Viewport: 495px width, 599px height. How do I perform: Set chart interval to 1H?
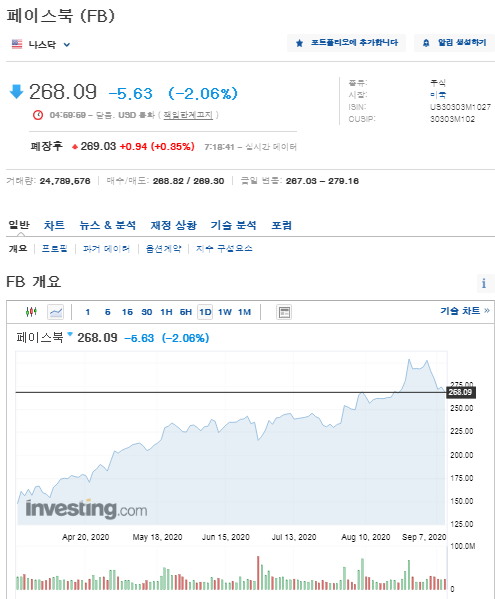click(x=166, y=312)
